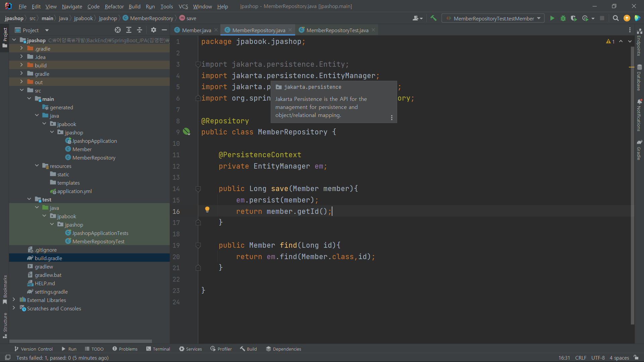Image resolution: width=644 pixels, height=362 pixels.
Task: Click the Debug bug icon
Action: 563,18
